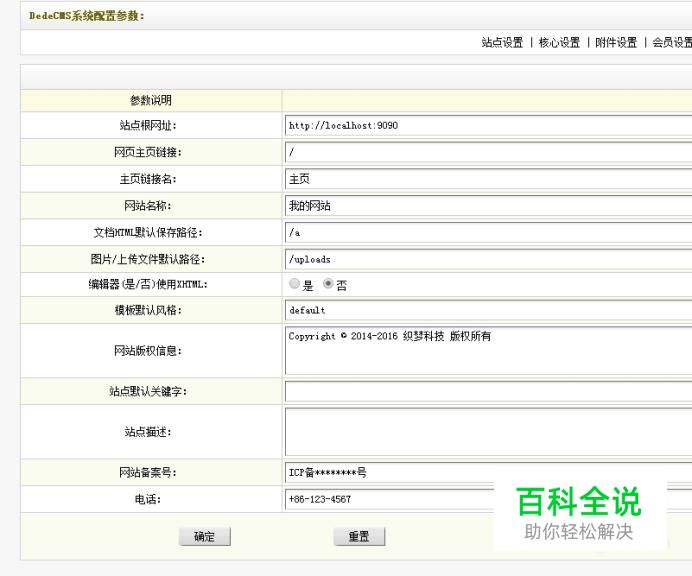Click the 文档HTML默认保存路径 label

coord(148,233)
